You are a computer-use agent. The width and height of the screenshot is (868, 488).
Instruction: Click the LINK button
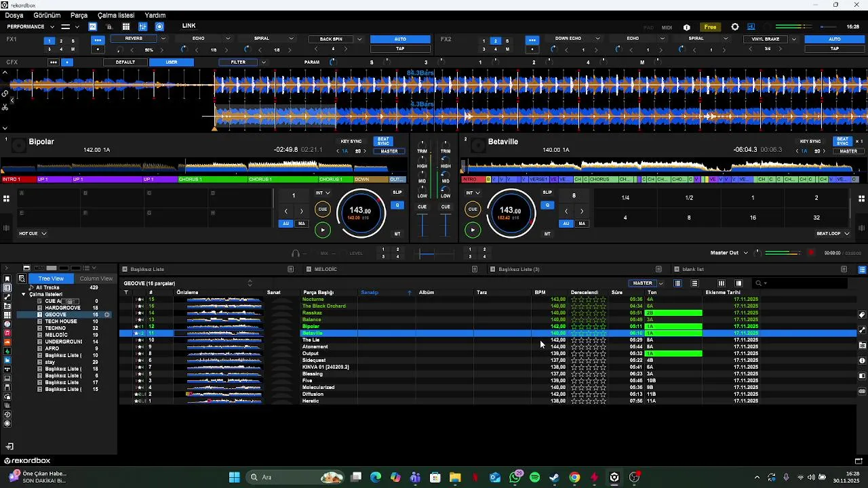[x=189, y=26]
